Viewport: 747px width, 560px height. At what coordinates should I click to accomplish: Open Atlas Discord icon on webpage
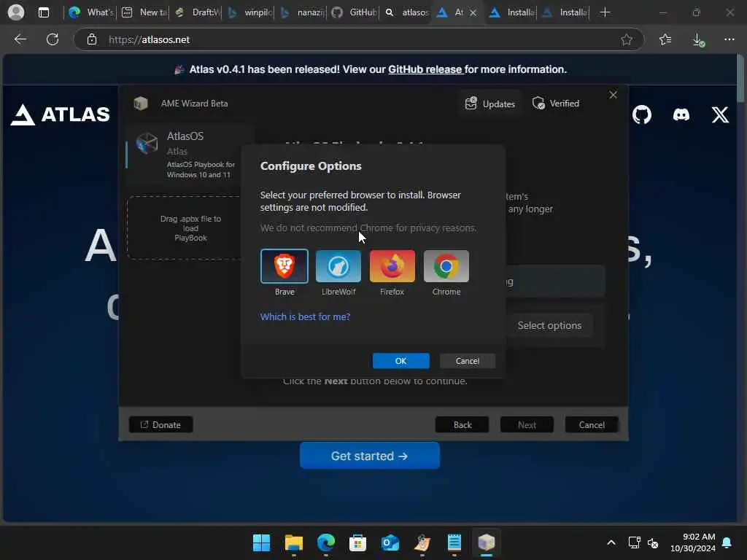[x=681, y=114]
